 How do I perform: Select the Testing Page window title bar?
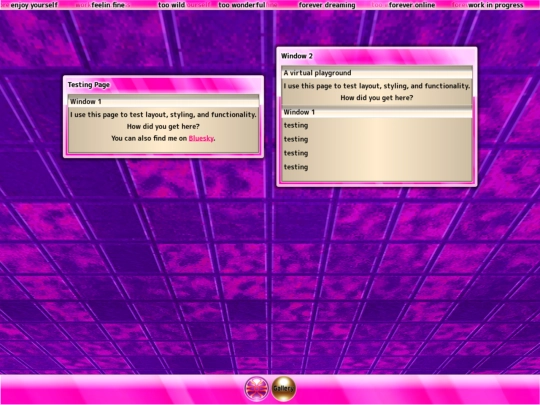[x=163, y=84]
